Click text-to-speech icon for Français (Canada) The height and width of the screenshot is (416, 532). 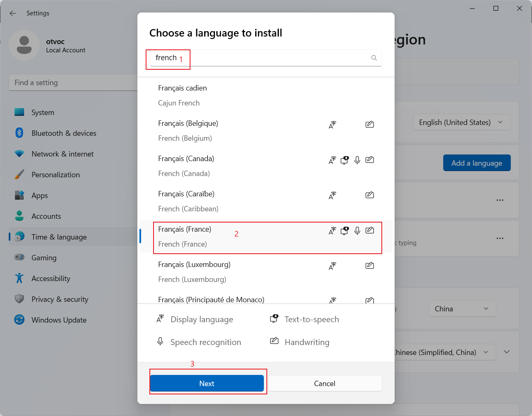pyautogui.click(x=345, y=160)
